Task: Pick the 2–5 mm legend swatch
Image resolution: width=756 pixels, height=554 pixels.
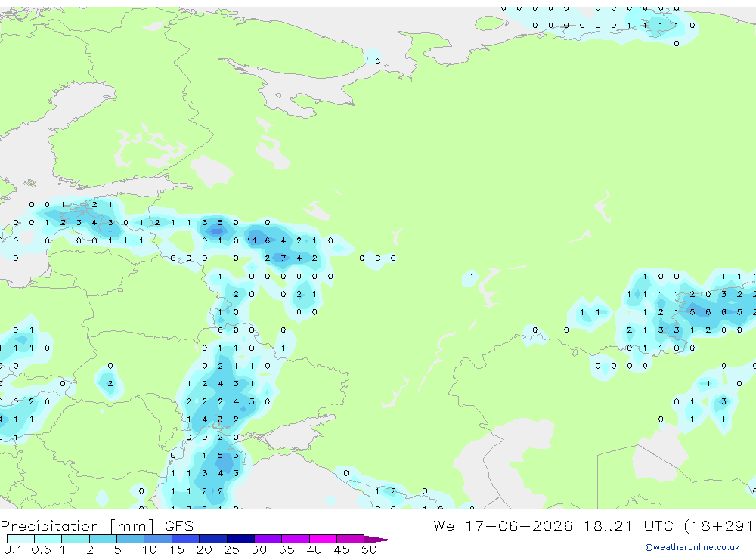Action: (103, 539)
